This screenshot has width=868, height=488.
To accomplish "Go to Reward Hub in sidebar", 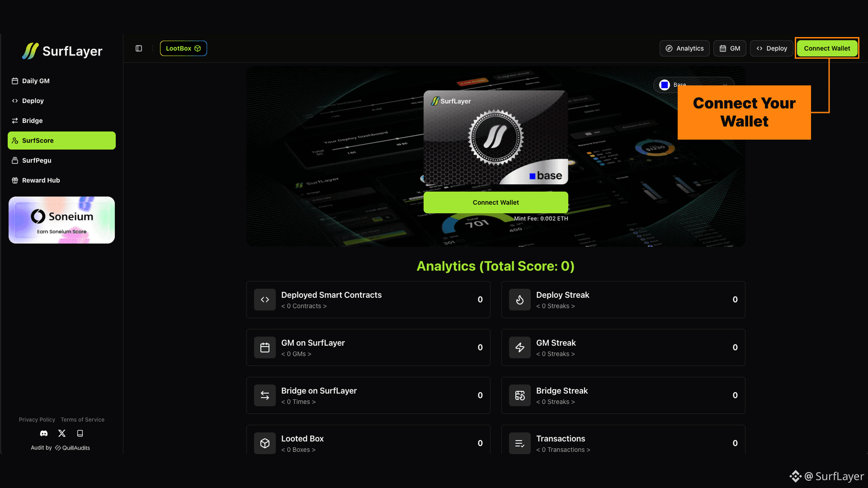I will (x=41, y=180).
